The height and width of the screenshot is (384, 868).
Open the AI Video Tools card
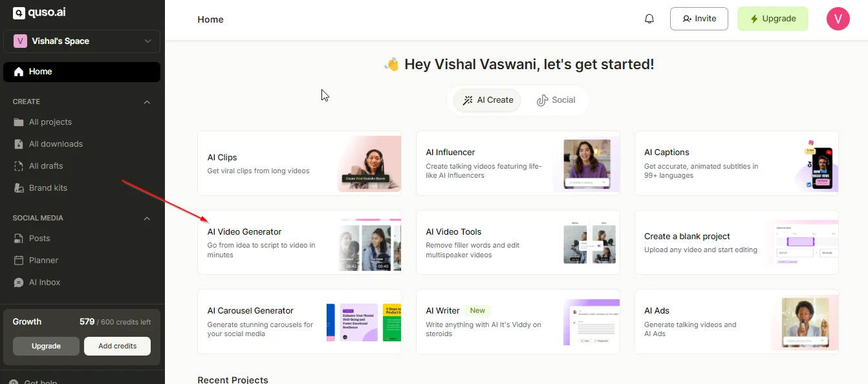[x=517, y=242]
